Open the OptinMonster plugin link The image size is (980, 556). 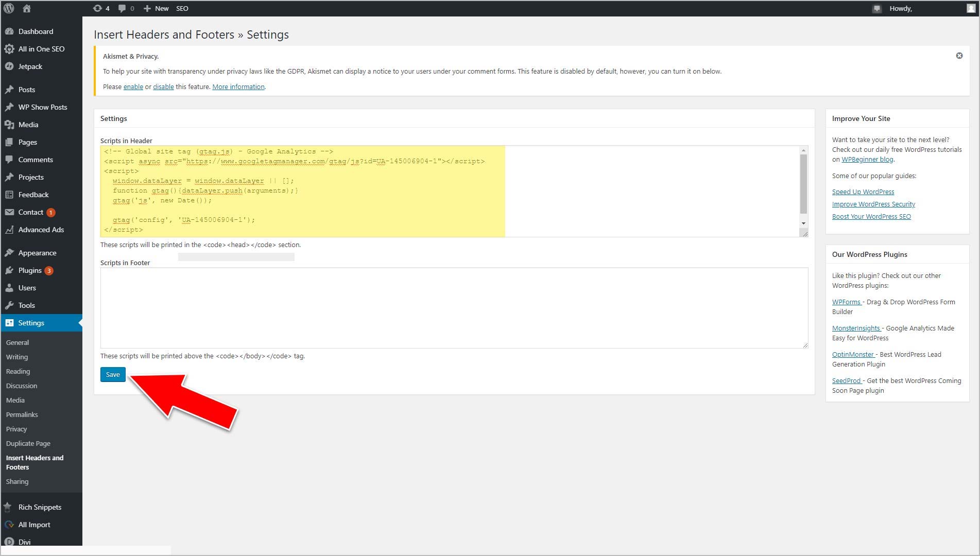pyautogui.click(x=853, y=354)
